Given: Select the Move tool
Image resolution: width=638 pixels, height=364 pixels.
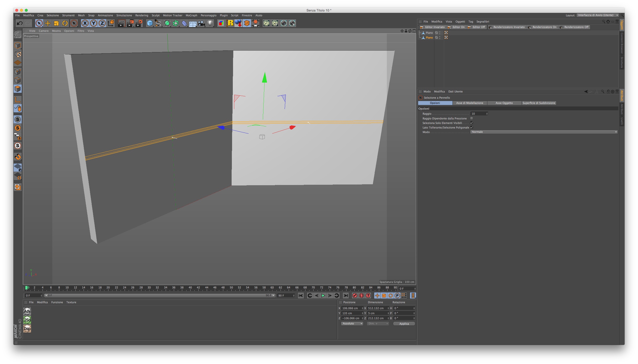Looking at the screenshot, I should (x=48, y=23).
